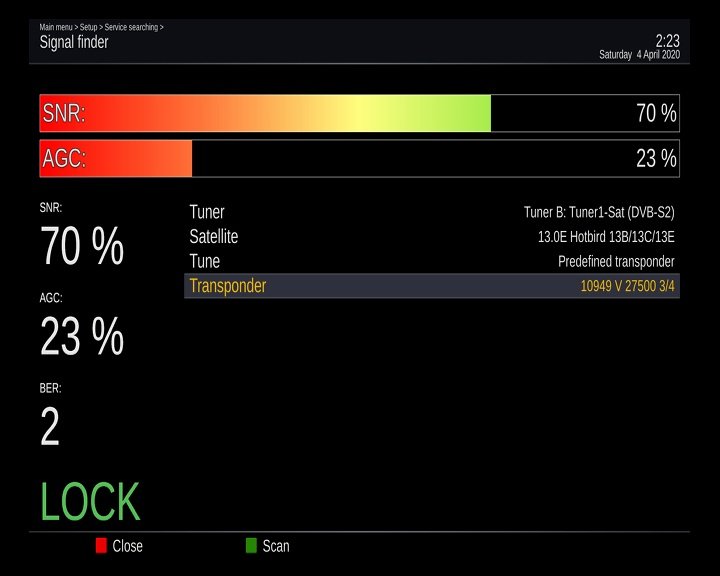Click the Close label in the footer
This screenshot has height=576, width=720.
(x=127, y=546)
